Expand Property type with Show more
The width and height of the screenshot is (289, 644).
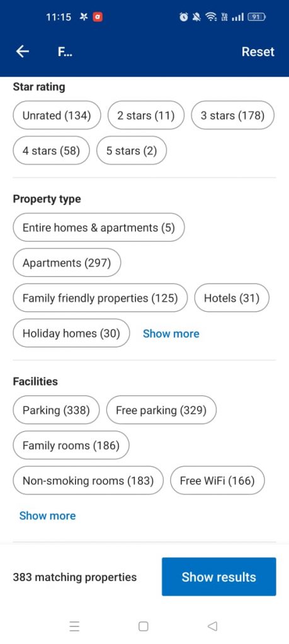(171, 333)
